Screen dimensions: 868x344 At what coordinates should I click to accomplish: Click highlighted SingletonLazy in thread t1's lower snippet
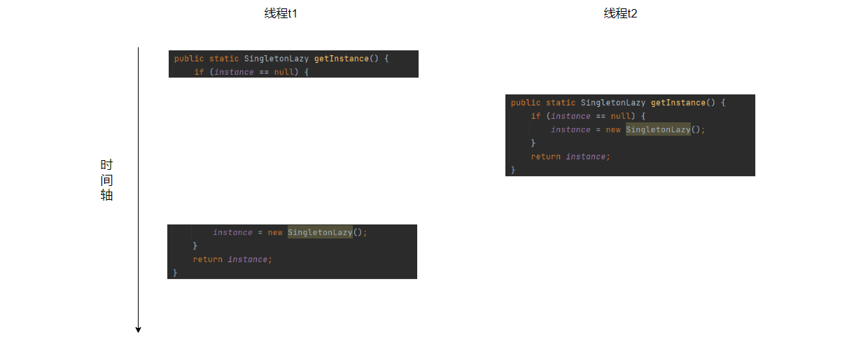pos(320,232)
